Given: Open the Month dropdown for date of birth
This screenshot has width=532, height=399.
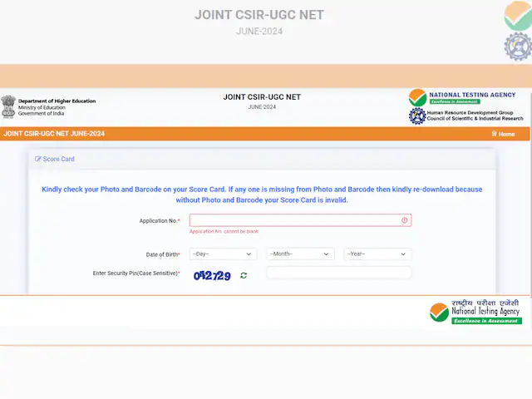Looking at the screenshot, I should pyautogui.click(x=300, y=254).
